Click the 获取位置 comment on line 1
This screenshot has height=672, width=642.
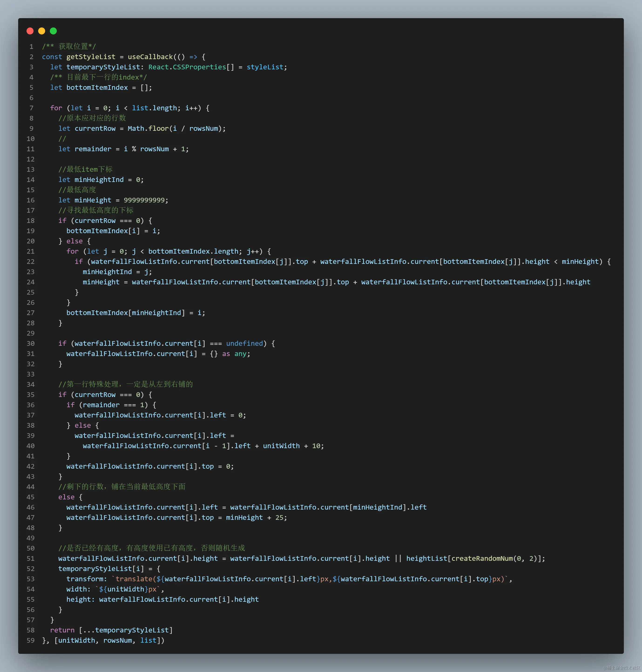(x=74, y=46)
